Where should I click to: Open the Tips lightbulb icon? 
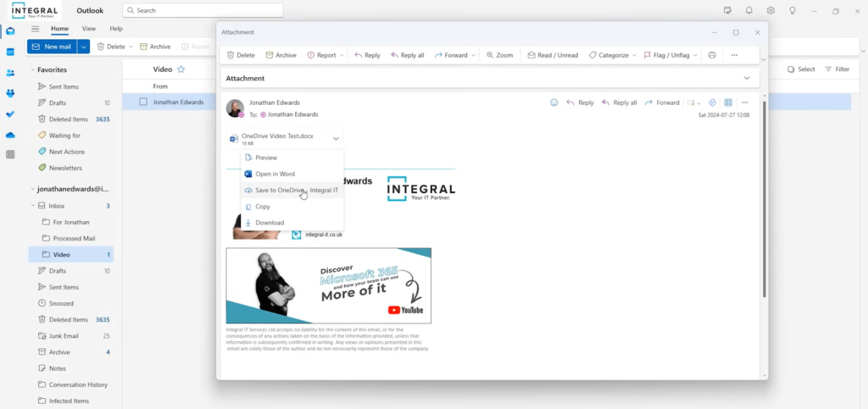tap(793, 10)
